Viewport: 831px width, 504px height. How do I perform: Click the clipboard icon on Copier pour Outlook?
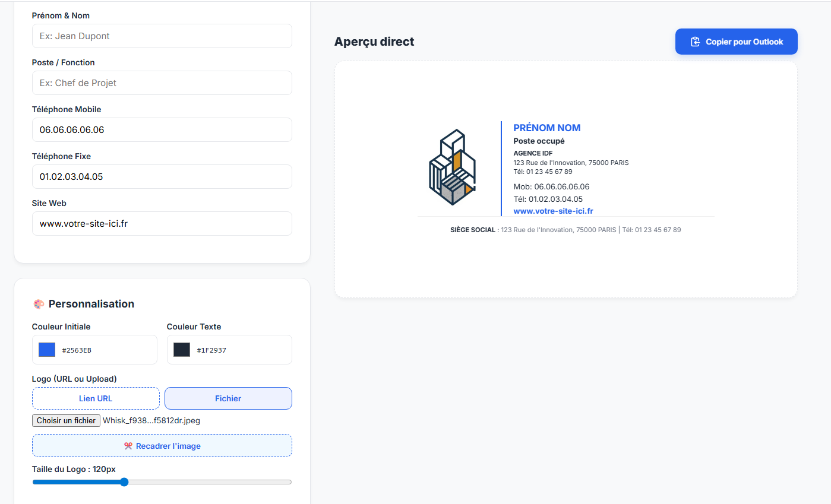coord(695,42)
